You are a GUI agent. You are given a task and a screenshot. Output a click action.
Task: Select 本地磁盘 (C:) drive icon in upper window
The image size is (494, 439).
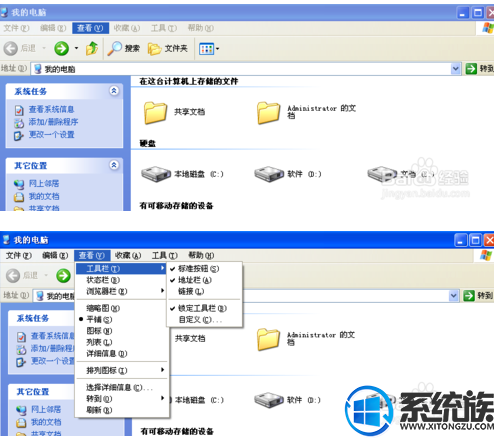[156, 174]
